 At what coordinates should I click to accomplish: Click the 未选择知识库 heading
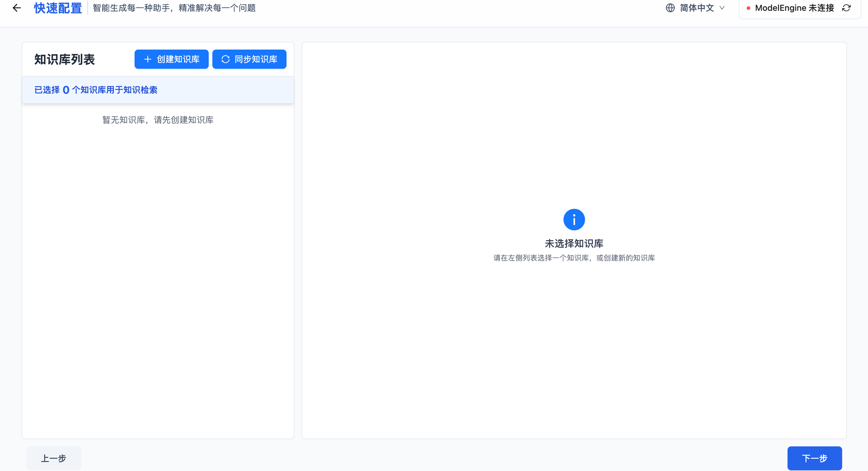point(574,243)
